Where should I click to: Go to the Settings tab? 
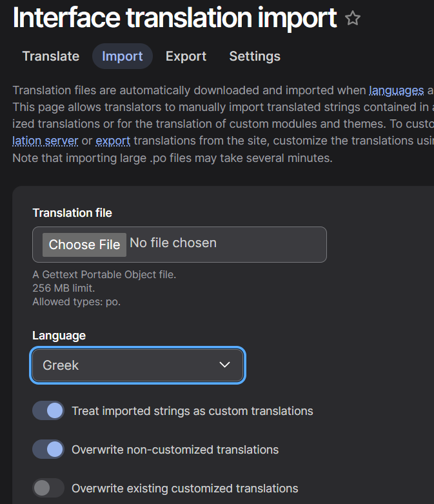[255, 56]
